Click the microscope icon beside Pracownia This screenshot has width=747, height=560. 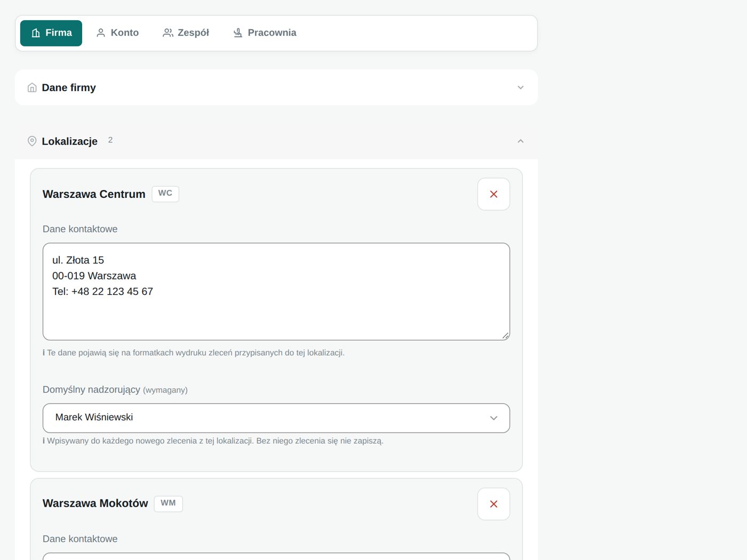(x=238, y=33)
